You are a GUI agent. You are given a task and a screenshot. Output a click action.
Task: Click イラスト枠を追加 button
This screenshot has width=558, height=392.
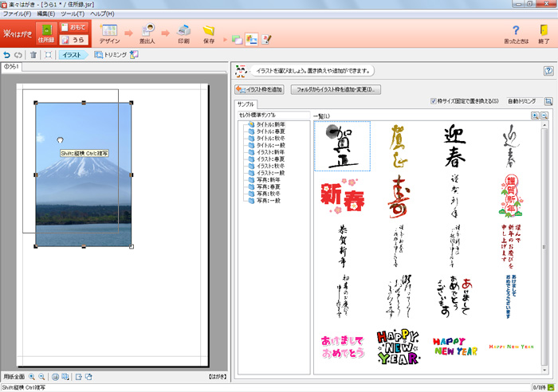260,89
